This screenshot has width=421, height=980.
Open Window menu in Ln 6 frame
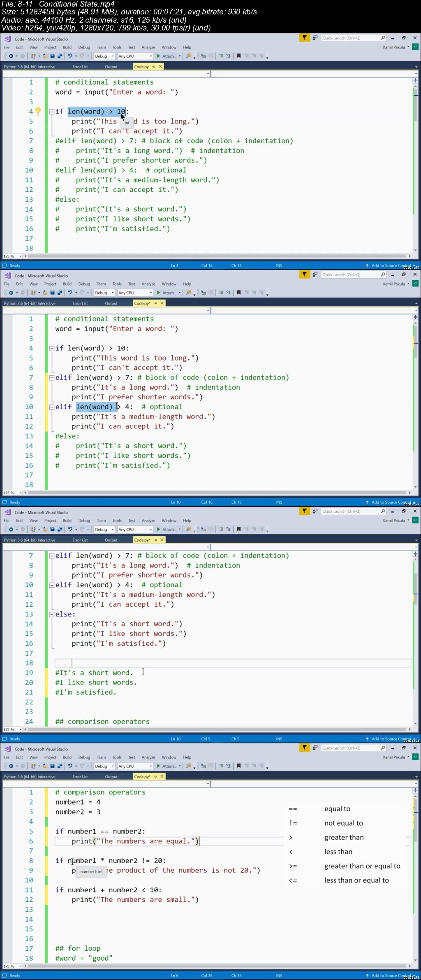pos(169,757)
